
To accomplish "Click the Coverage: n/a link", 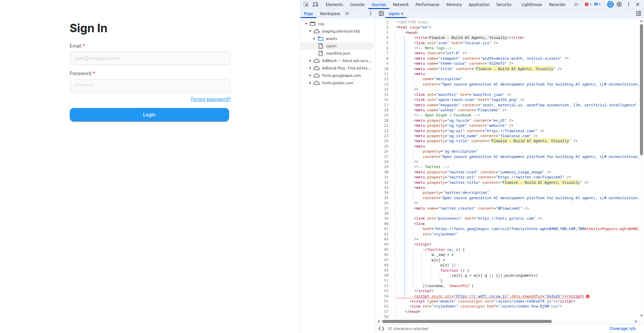I will click(x=623, y=329).
